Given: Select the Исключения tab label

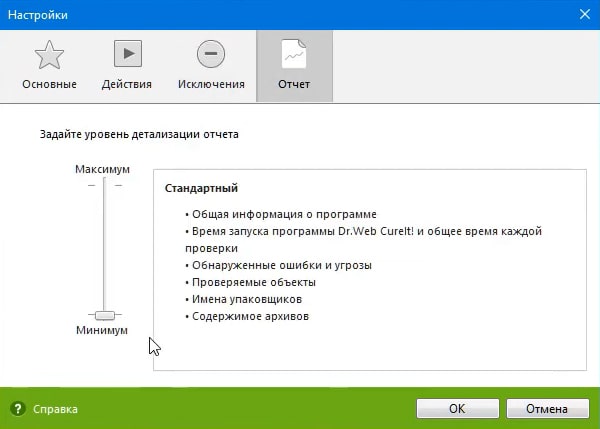Looking at the screenshot, I should (x=211, y=84).
